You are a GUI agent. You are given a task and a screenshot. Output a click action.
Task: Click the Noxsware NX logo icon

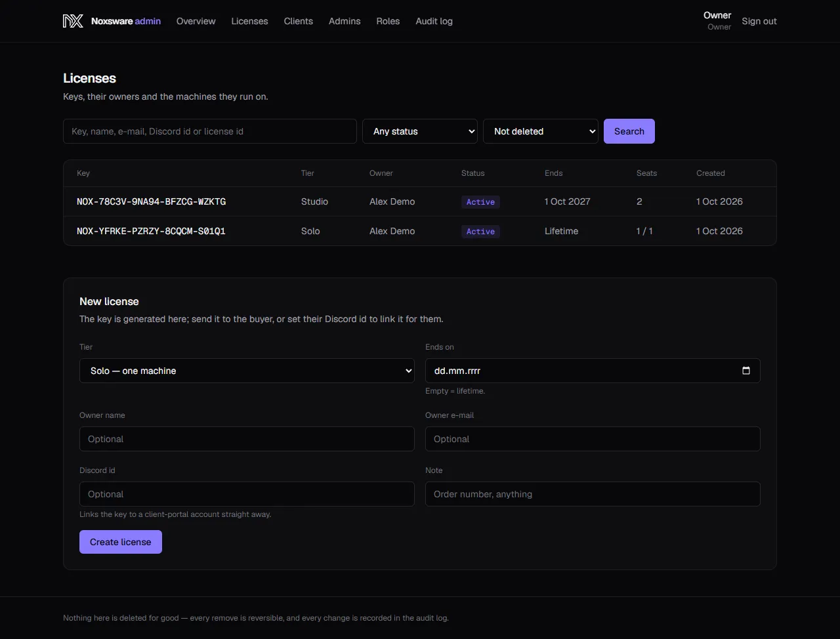click(x=73, y=21)
